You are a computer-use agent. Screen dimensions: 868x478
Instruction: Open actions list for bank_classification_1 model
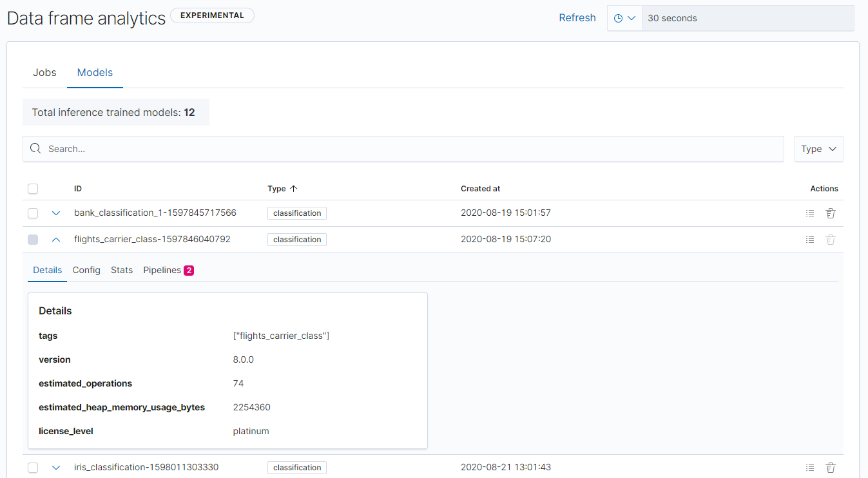pyautogui.click(x=810, y=213)
